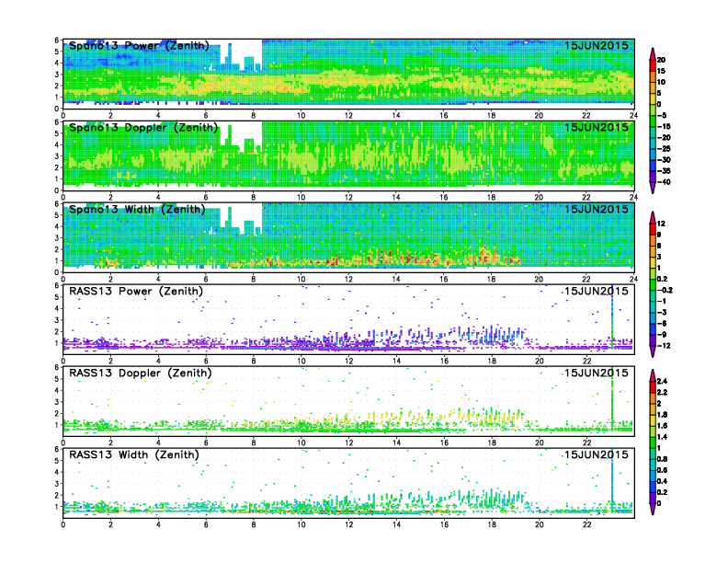Click the 15JUN2015 date in RASS13 Width panel

(597, 454)
